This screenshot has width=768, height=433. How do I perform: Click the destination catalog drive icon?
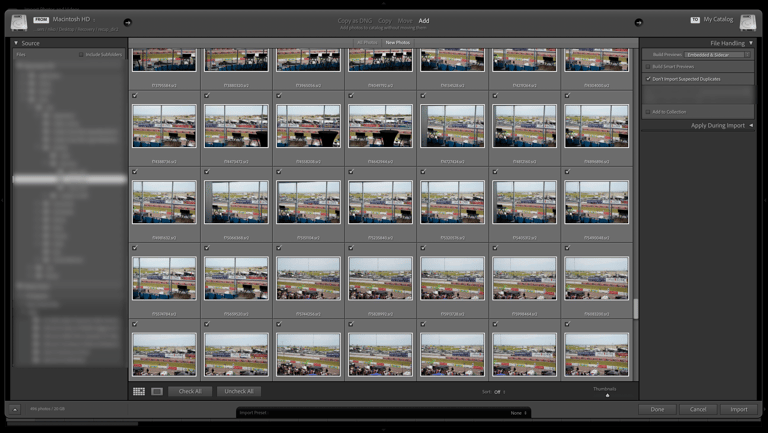coord(747,23)
